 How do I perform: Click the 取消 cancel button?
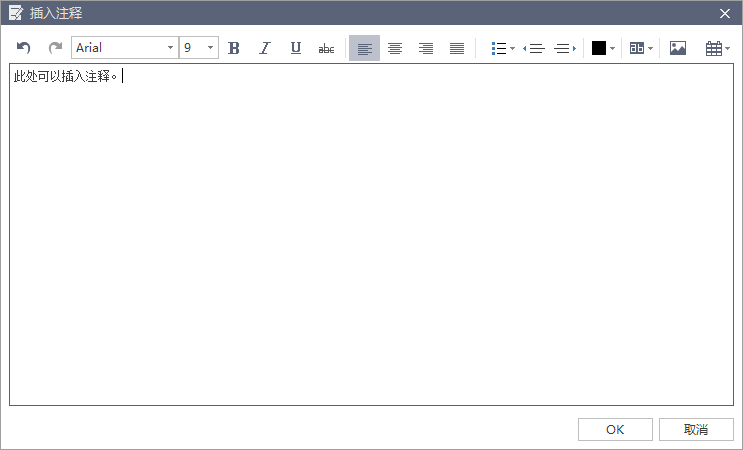696,430
